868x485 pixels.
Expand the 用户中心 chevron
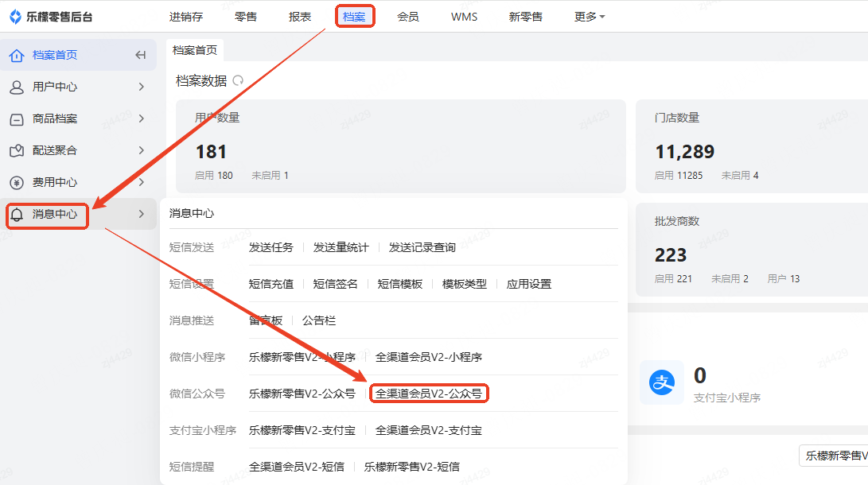141,87
